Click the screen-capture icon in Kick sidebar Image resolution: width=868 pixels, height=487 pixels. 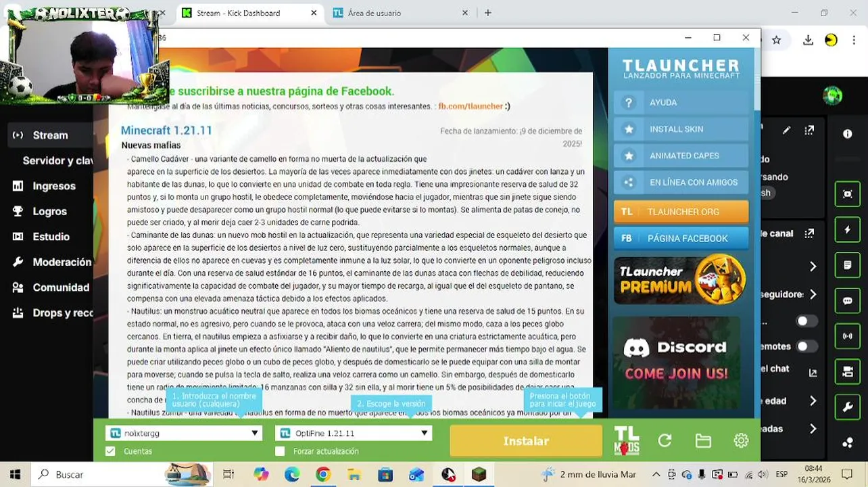[x=848, y=194]
